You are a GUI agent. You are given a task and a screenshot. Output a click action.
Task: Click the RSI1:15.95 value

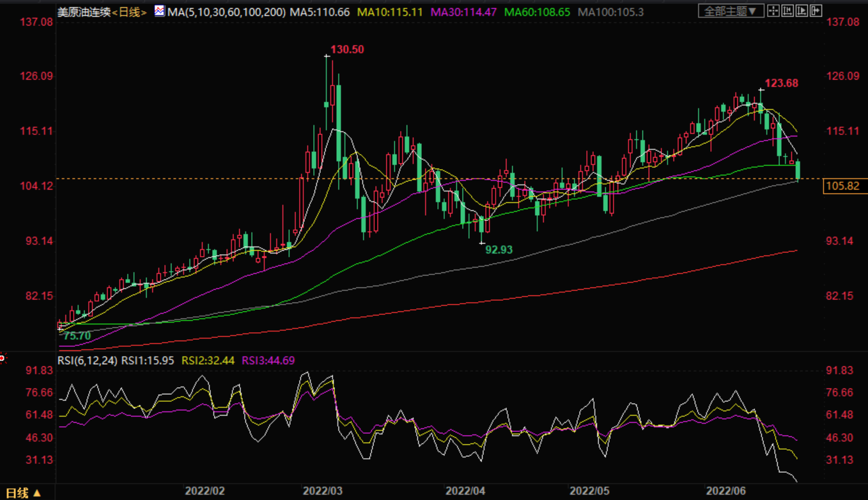click(148, 361)
